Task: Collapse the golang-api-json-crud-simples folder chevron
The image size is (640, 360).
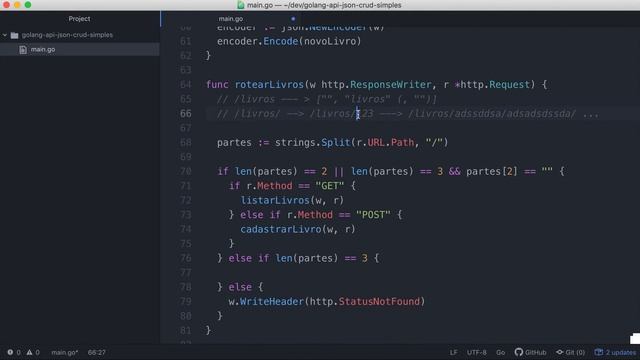Action: pyautogui.click(x=4, y=35)
